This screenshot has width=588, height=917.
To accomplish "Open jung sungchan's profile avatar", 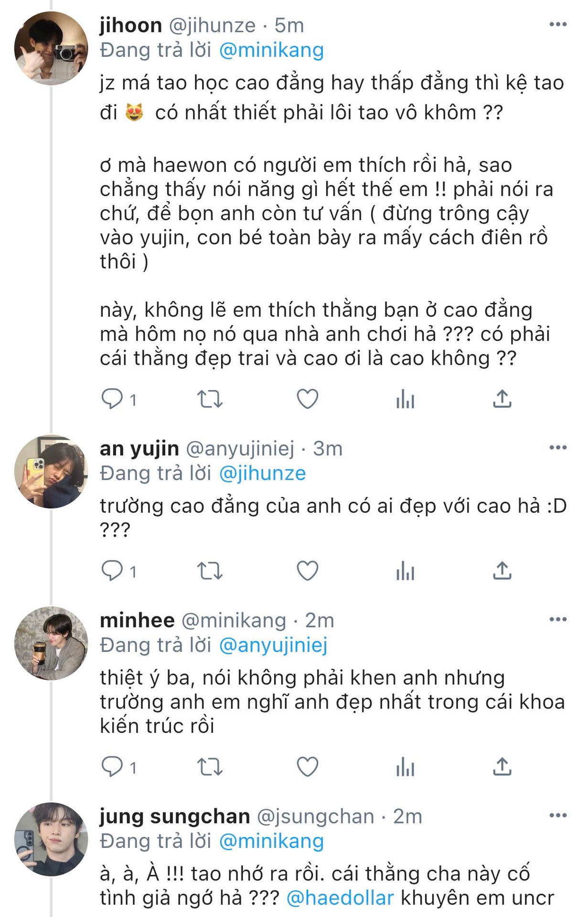I will tap(51, 839).
